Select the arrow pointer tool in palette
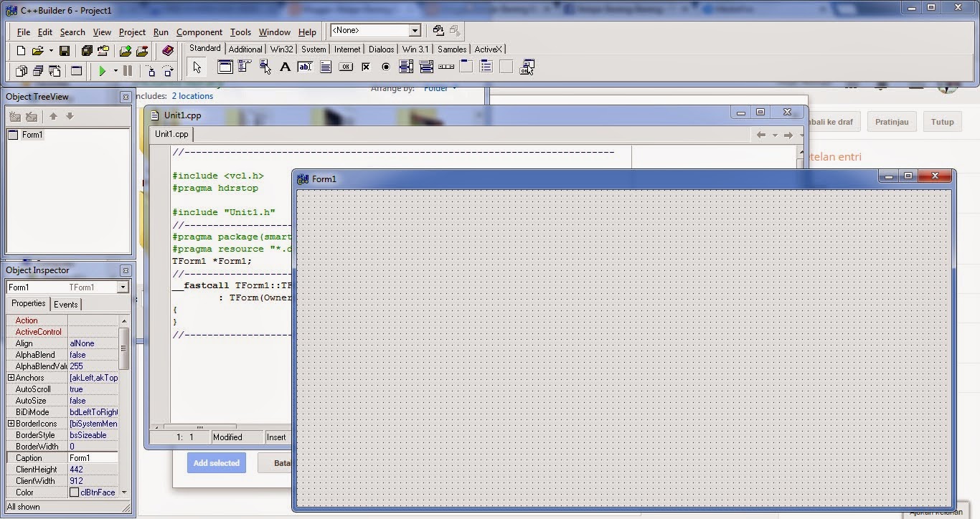980x519 pixels. tap(197, 67)
